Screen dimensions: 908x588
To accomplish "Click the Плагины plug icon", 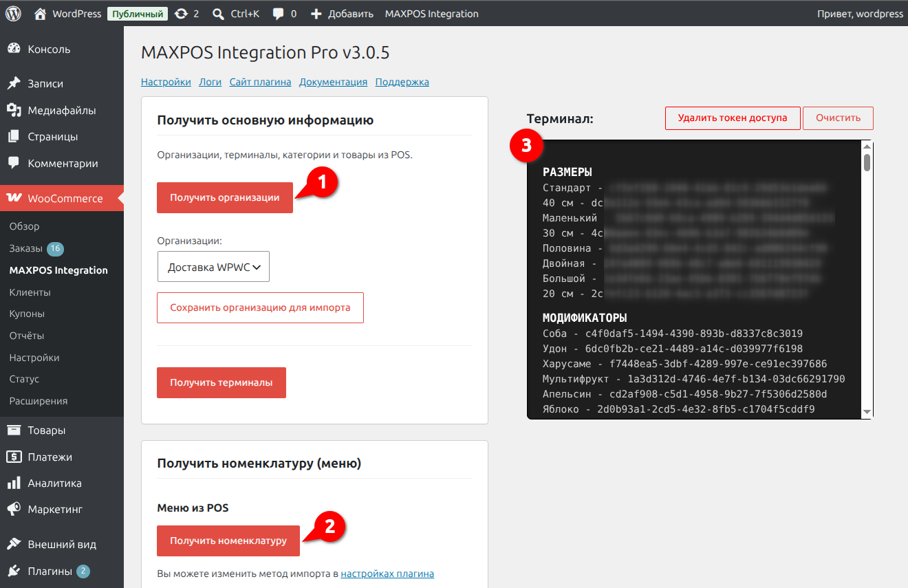I will coord(14,571).
